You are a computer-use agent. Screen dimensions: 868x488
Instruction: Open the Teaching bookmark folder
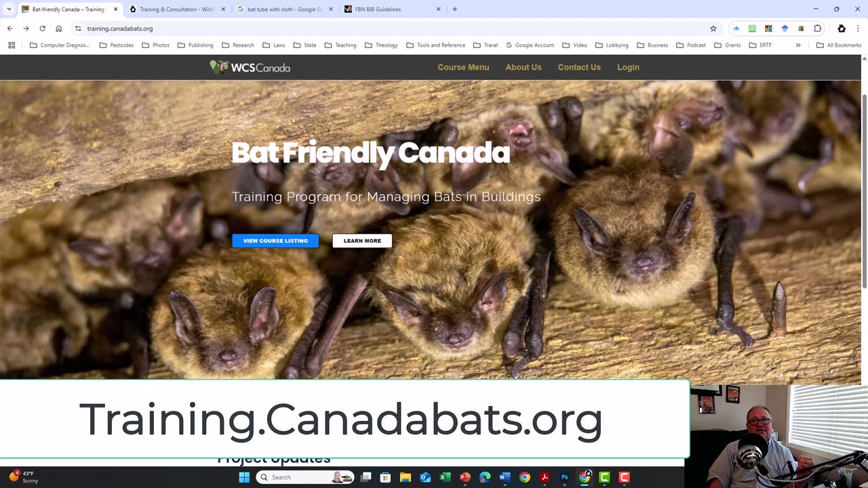pos(340,45)
